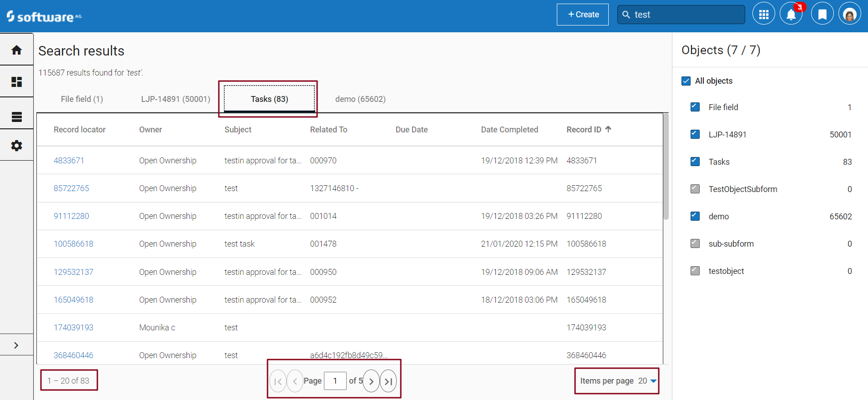Image resolution: width=868 pixels, height=400 pixels.
Task: Click Related To value '1327146810 -'
Action: (334, 188)
